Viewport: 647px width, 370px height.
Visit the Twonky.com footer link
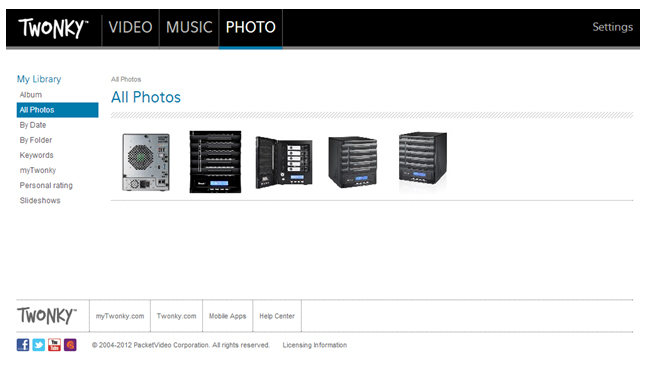[177, 316]
